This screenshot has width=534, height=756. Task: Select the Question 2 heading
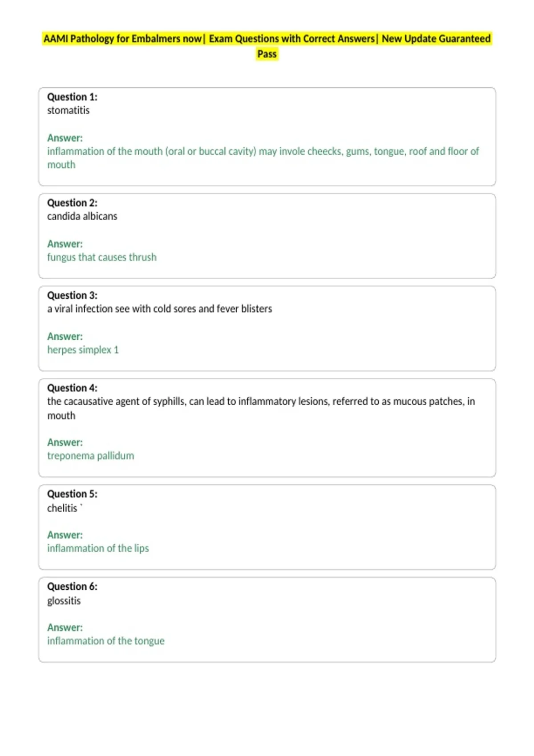point(72,203)
